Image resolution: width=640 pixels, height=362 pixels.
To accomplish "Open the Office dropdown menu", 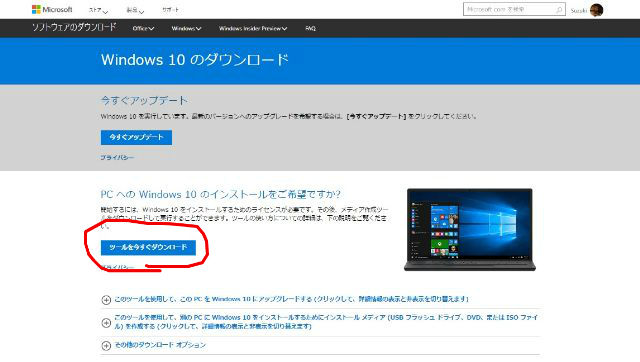I will 143,29.
